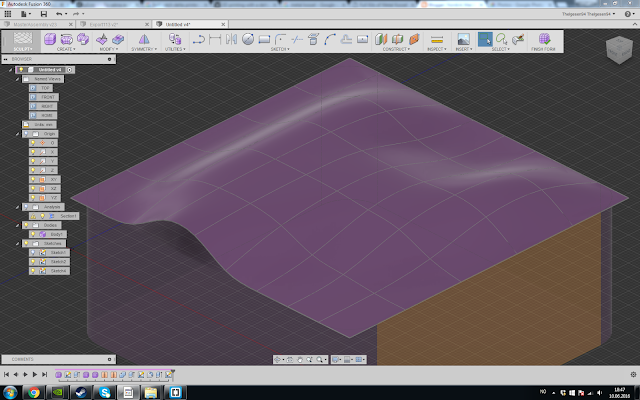
Task: Click the timeline play button
Action: tap(25, 374)
